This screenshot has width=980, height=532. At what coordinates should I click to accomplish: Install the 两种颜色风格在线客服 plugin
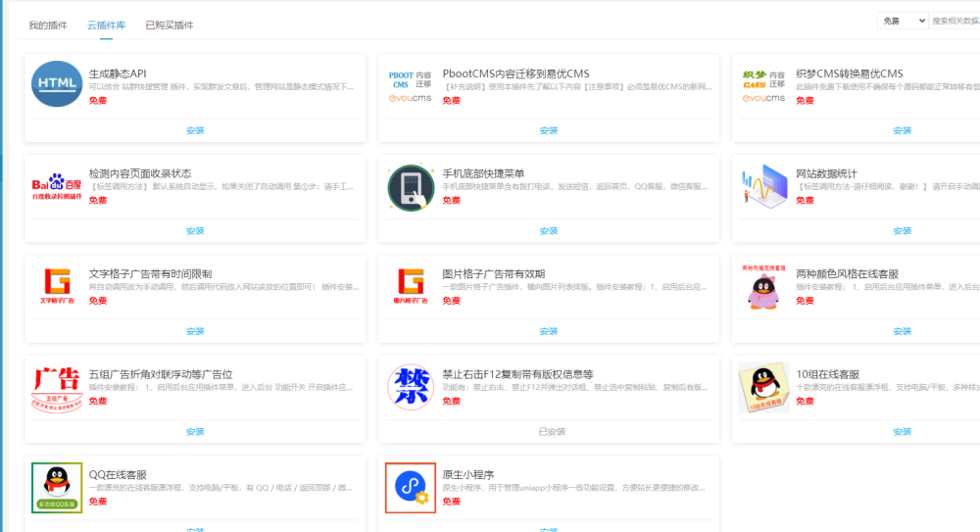point(903,331)
